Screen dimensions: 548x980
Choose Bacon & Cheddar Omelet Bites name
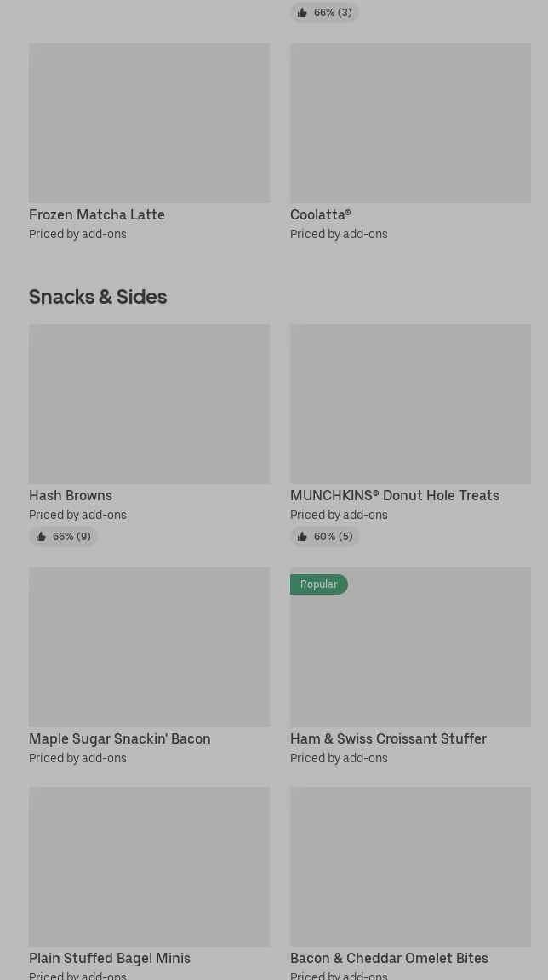[x=389, y=959]
